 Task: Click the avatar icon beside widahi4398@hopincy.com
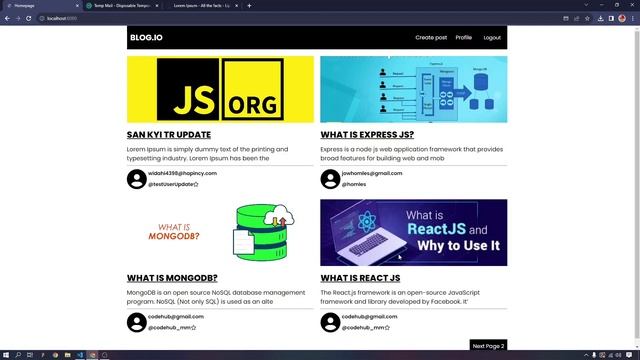click(137, 179)
